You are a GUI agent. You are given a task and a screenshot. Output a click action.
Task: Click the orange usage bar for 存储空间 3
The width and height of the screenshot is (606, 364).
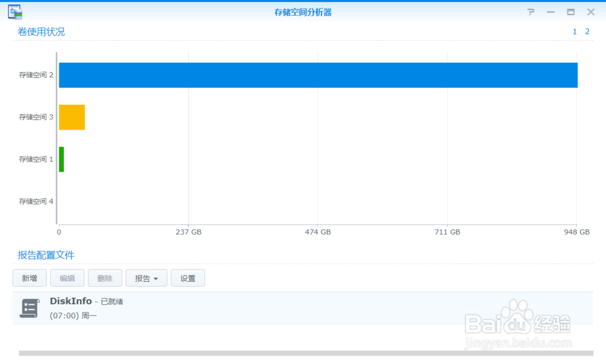pyautogui.click(x=71, y=116)
